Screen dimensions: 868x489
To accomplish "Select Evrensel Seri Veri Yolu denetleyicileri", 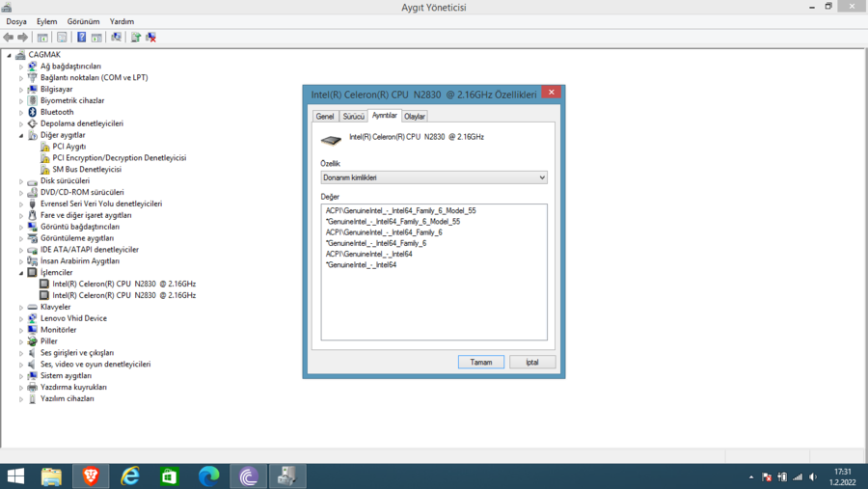I will click(101, 204).
